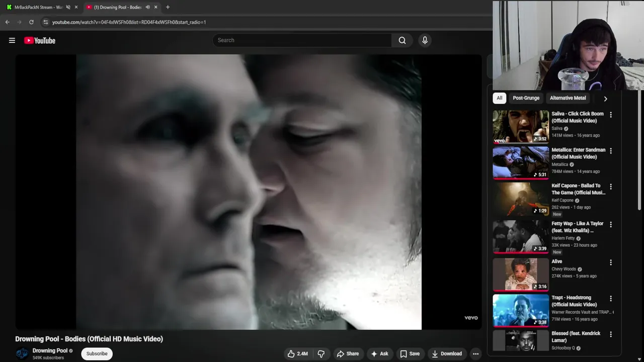Dislike the video with the thumbs-down button

click(321, 353)
